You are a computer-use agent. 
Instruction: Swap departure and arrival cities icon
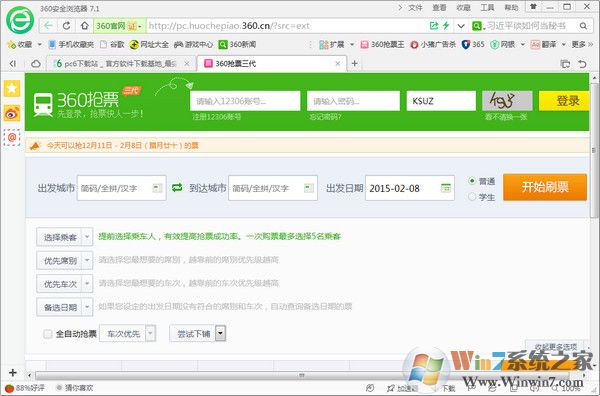tap(177, 188)
